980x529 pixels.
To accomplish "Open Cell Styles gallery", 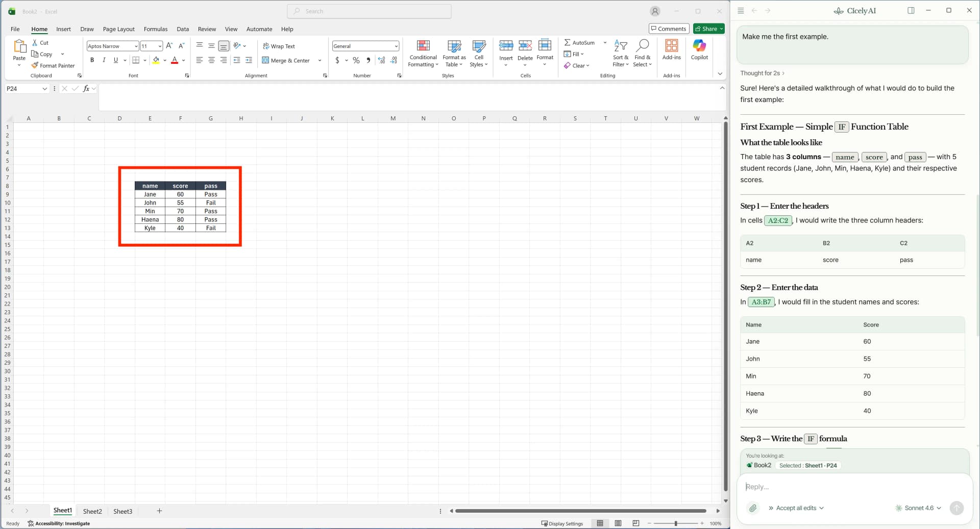I will (478, 53).
